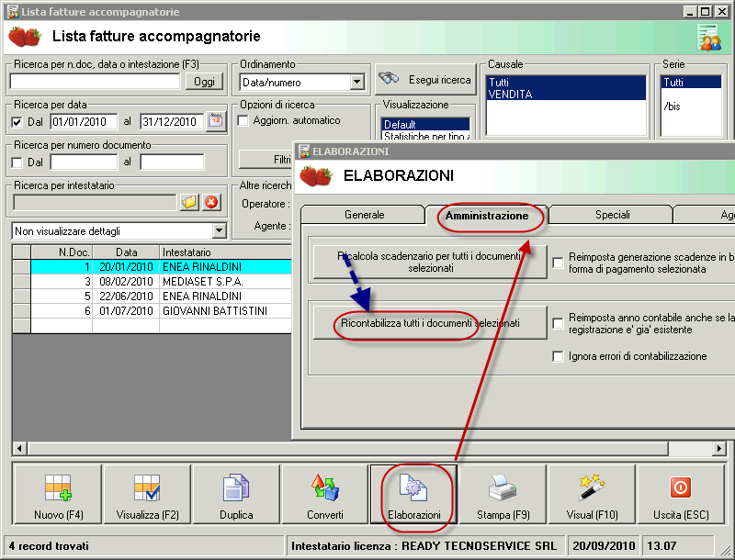This screenshot has width=735, height=560.
Task: Check Reimposta generazione scadenze option
Action: 558,263
